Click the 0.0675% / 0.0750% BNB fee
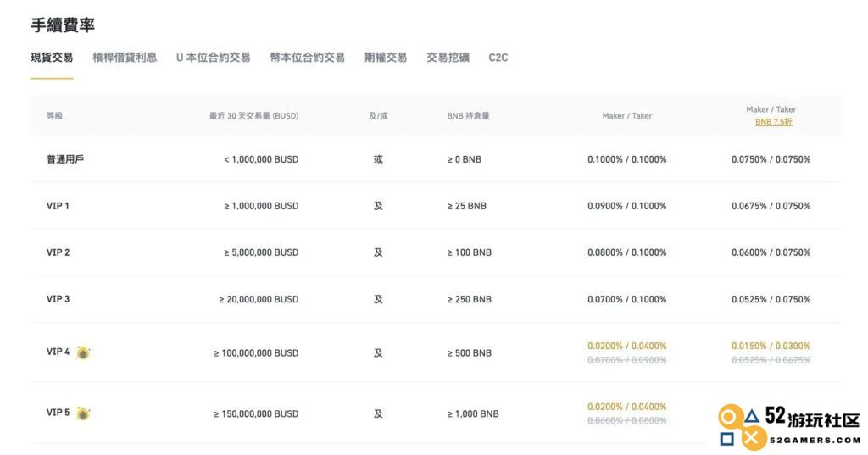This screenshot has width=868, height=455. [771, 206]
